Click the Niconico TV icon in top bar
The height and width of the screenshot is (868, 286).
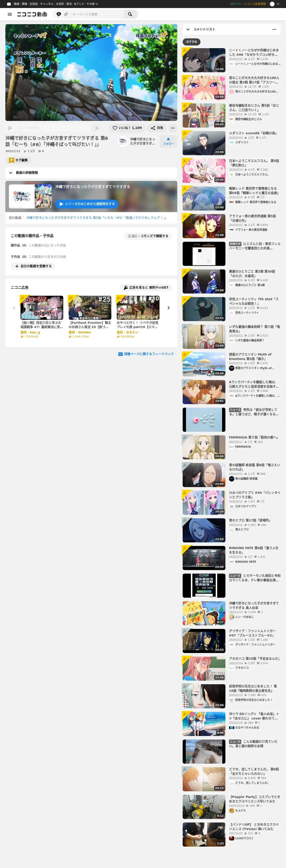click(x=9, y=4)
